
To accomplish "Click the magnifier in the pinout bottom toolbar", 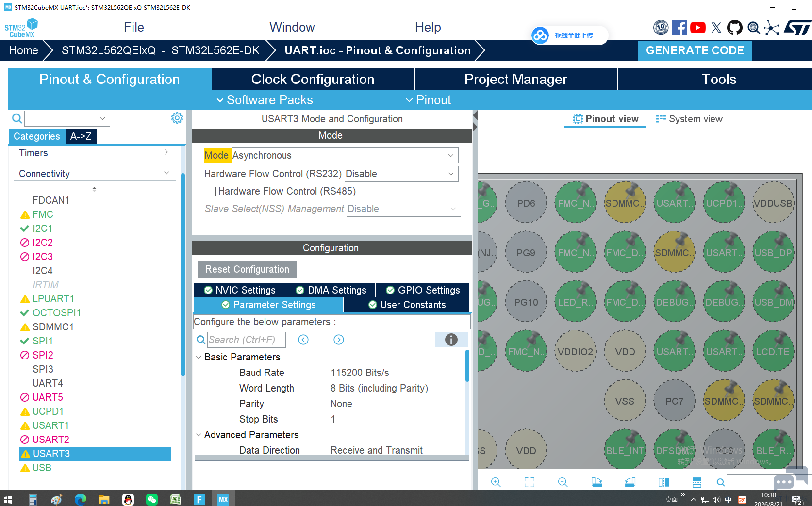I will tap(721, 482).
